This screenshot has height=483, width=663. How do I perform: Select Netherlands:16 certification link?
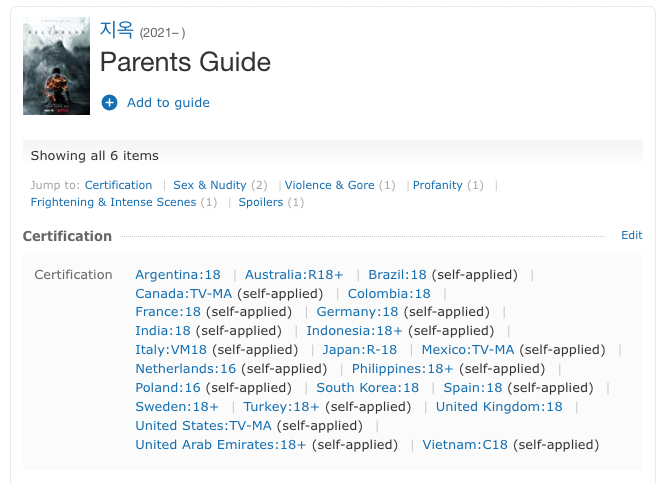[x=186, y=368]
